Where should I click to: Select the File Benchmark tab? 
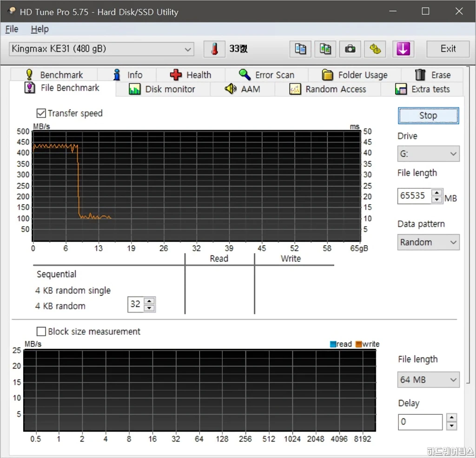tap(62, 88)
